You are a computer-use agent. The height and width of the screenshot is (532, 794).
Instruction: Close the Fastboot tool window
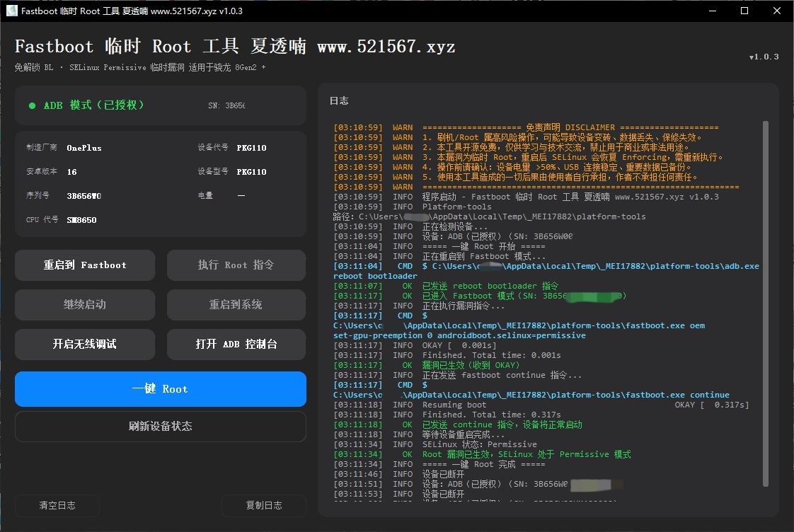coord(777,11)
